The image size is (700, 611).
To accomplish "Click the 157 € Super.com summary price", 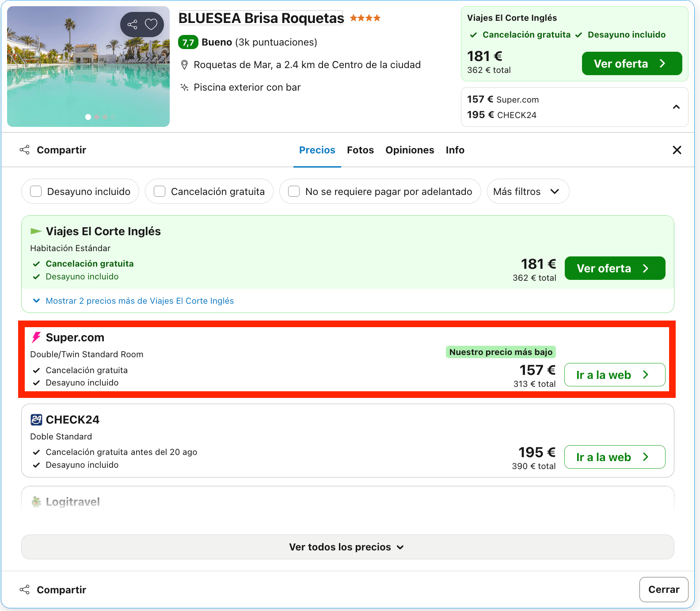I will [x=503, y=99].
